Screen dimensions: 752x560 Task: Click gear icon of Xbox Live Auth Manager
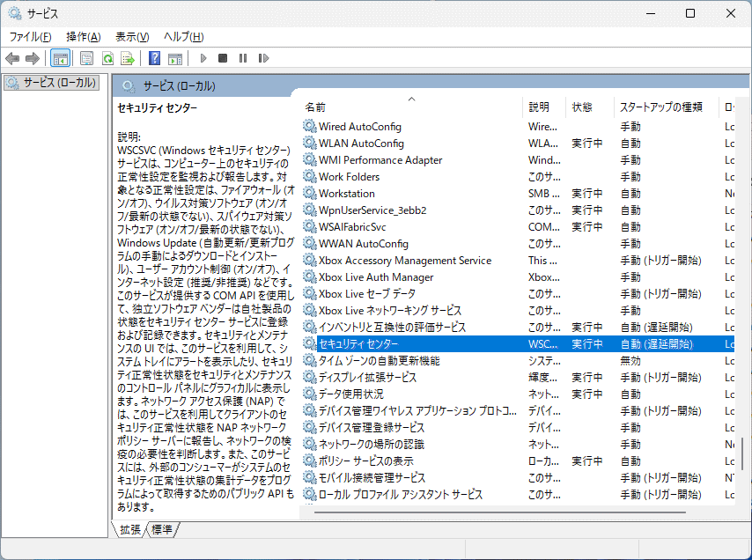[x=310, y=276]
